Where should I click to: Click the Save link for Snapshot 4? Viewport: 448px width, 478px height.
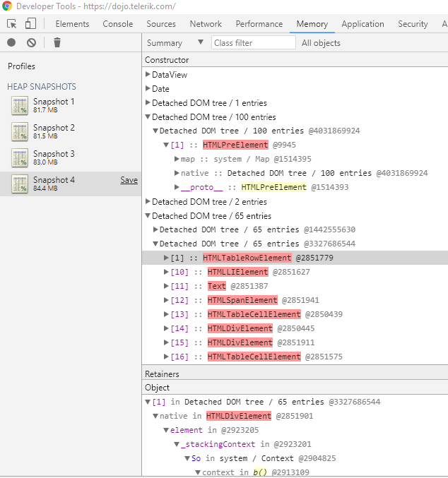click(129, 180)
